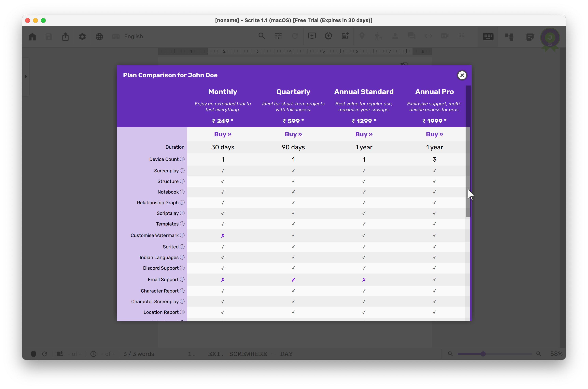
Task: Click the shield icon in status bar
Action: [x=34, y=354]
